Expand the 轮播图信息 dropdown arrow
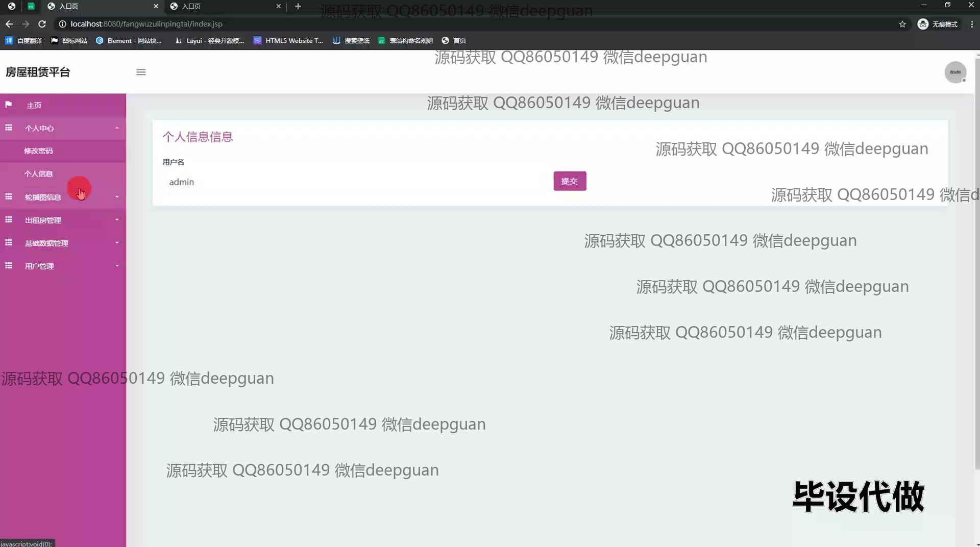The height and width of the screenshot is (547, 980). pos(117,197)
